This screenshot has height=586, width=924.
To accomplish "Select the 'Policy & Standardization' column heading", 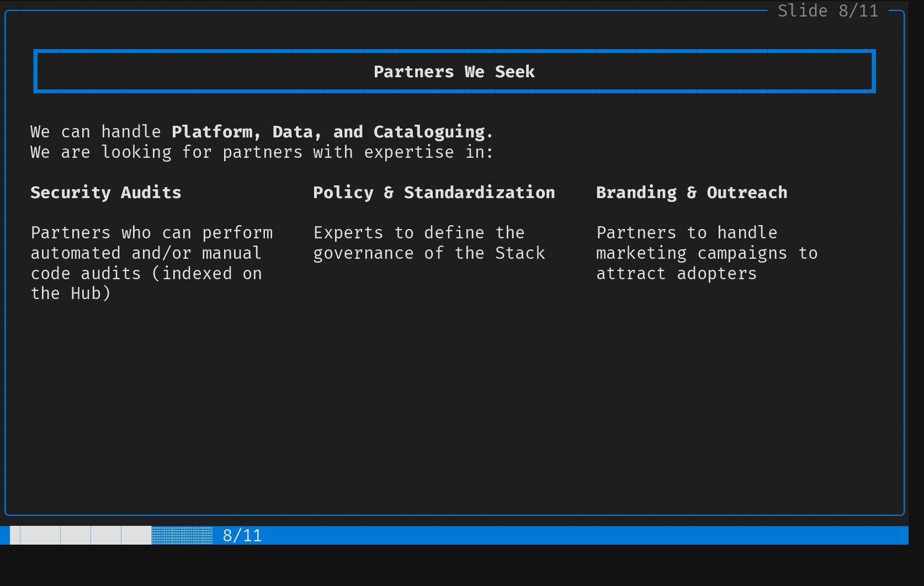I will point(434,193).
